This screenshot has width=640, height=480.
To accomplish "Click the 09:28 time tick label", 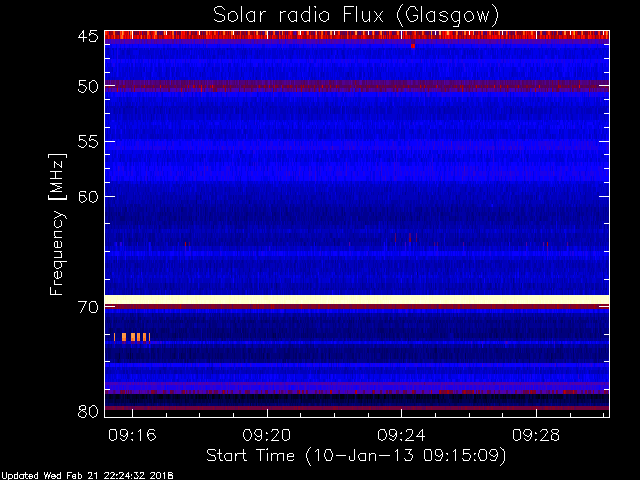I will [x=536, y=435].
